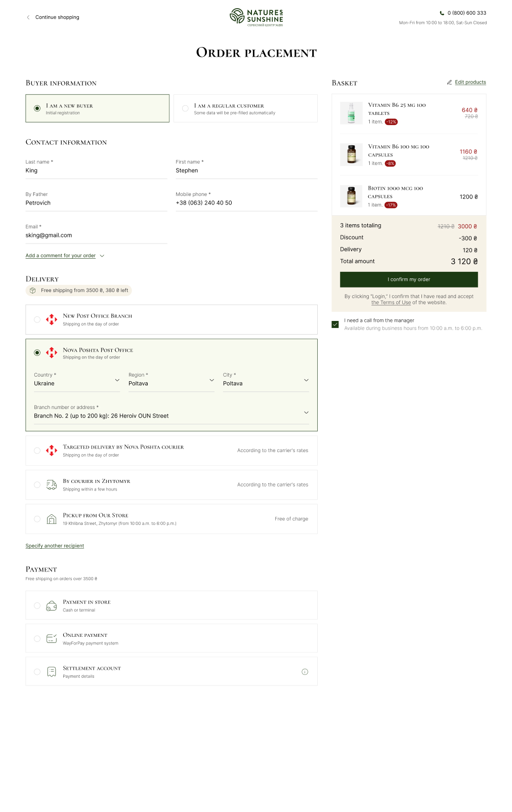Uncheck the manager call checkbox
The height and width of the screenshot is (812, 512).
pyautogui.click(x=335, y=324)
